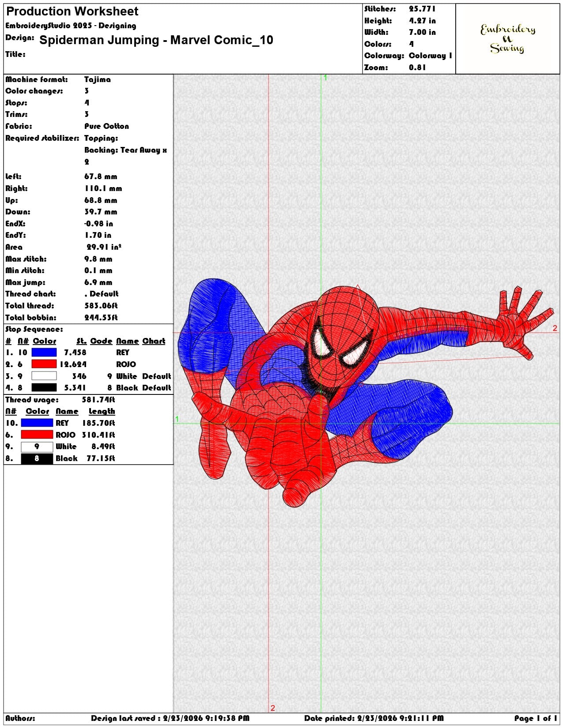Click the Colorway 1 value
Screen dimensions: 563x728
coord(431,56)
